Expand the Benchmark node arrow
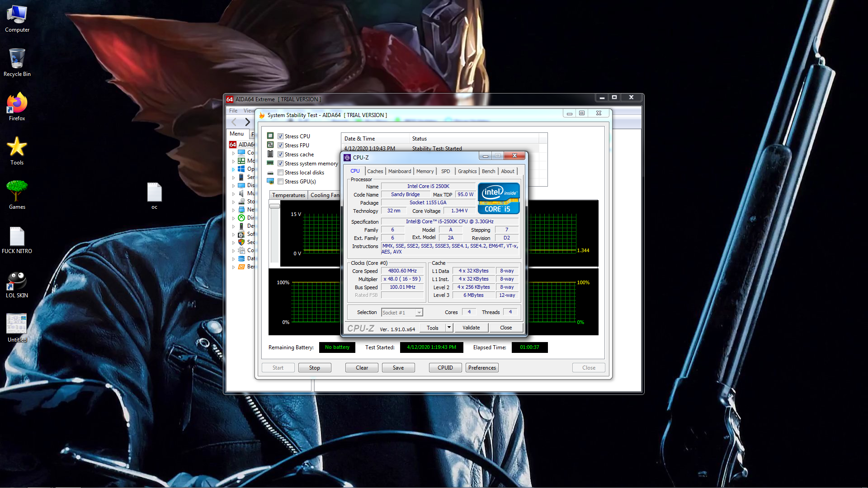This screenshot has width=868, height=488. [233, 267]
